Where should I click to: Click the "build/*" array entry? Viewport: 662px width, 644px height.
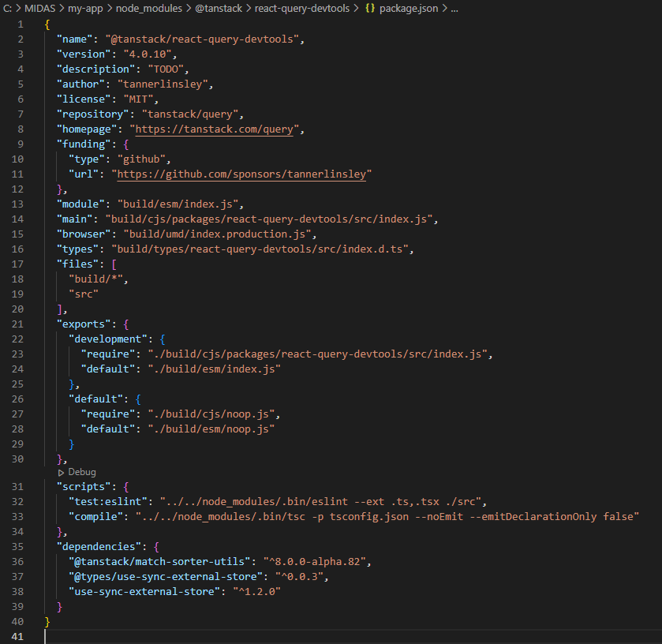click(x=95, y=279)
